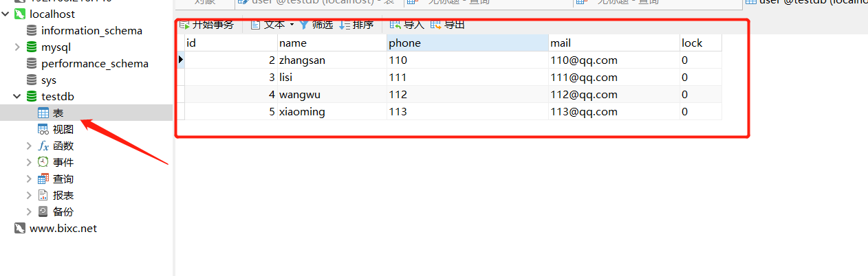Image resolution: width=868 pixels, height=276 pixels.
Task: Collapse the testdb database node
Action: click(17, 96)
